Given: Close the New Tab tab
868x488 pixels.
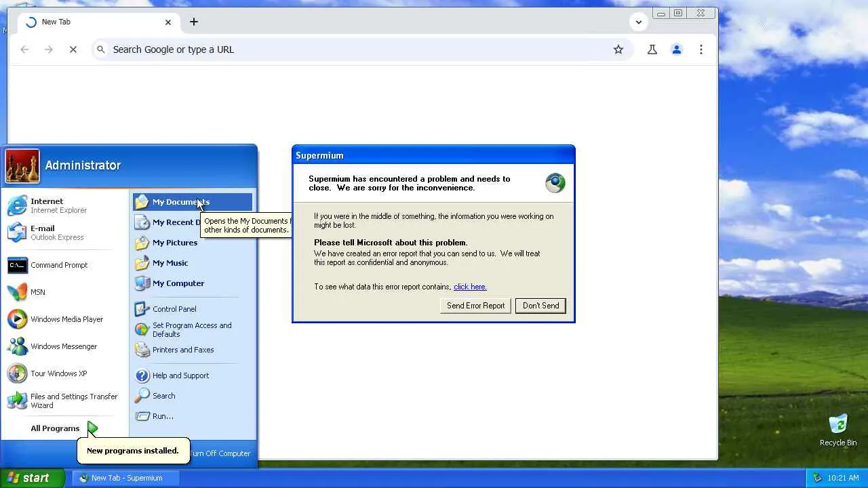Looking at the screenshot, I should point(168,22).
